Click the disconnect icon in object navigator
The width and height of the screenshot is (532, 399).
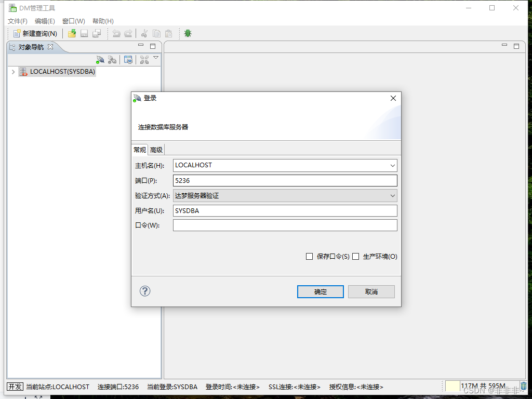point(112,60)
